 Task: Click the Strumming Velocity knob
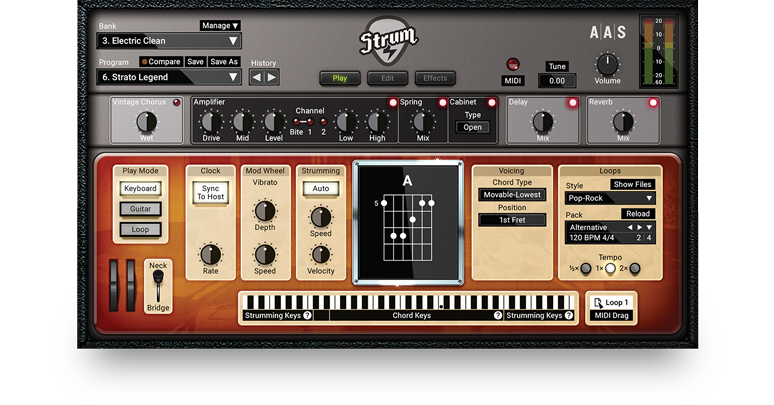(x=320, y=254)
